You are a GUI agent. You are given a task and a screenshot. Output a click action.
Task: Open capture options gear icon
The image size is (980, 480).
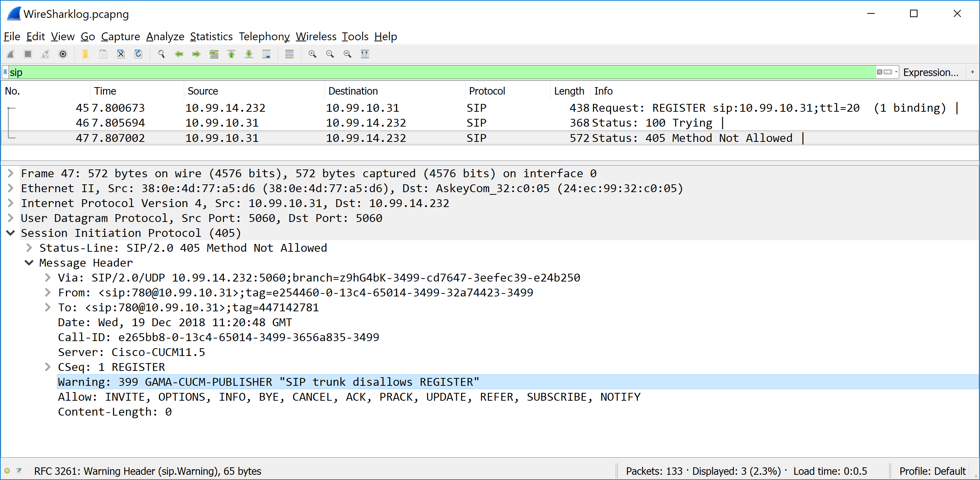(63, 54)
